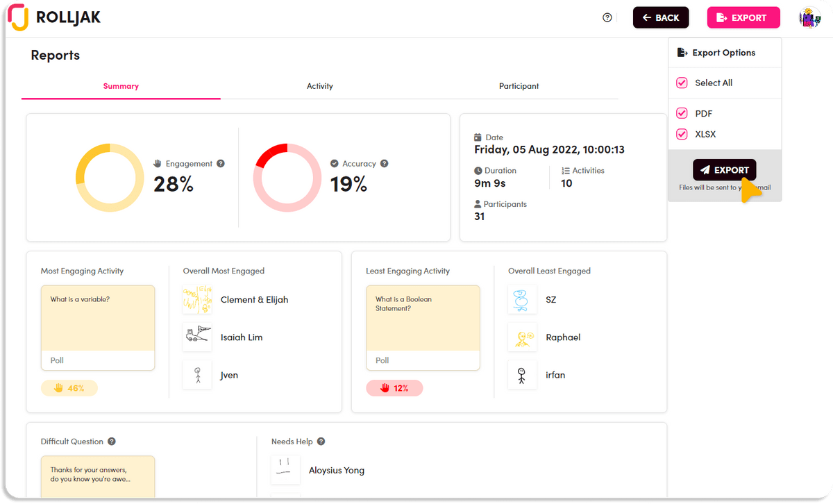Uncheck the PDF export checkbox
833x504 pixels.
coord(682,113)
